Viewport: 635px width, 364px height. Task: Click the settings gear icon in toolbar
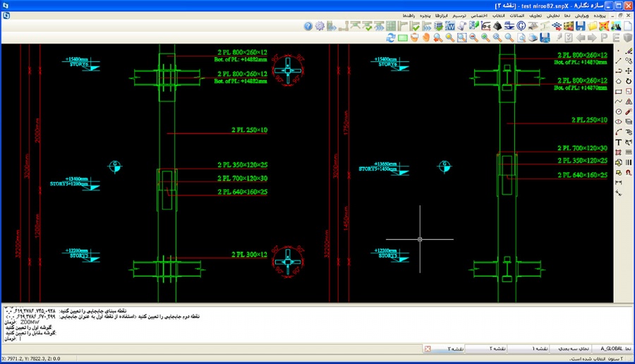pyautogui.click(x=320, y=26)
